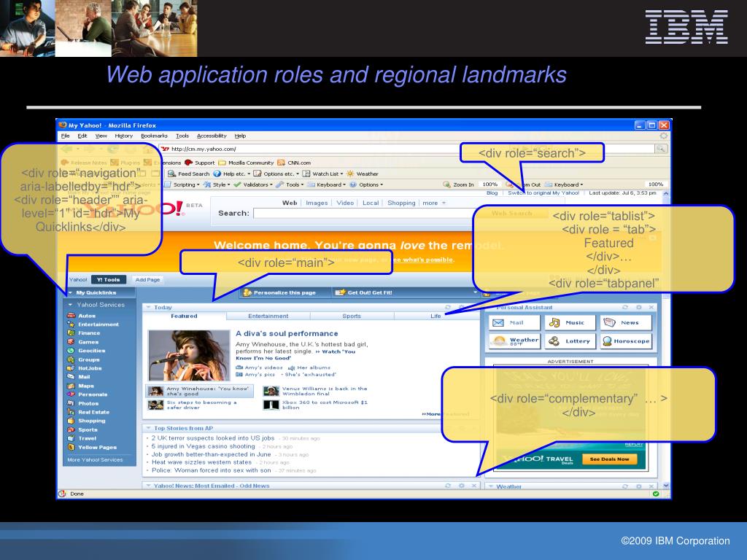Select the Local search tab
The image size is (747, 560).
[x=370, y=203]
